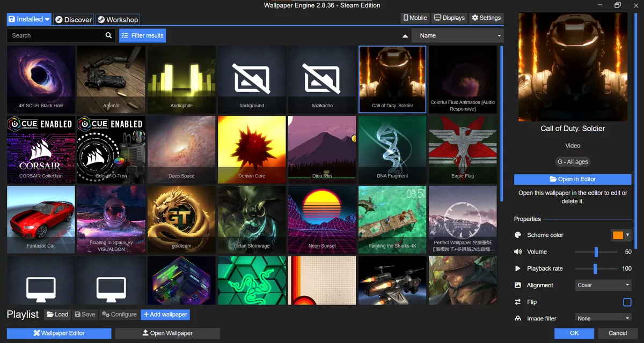Open the Name sort dropdown
Image resolution: width=644 pixels, height=343 pixels.
457,36
